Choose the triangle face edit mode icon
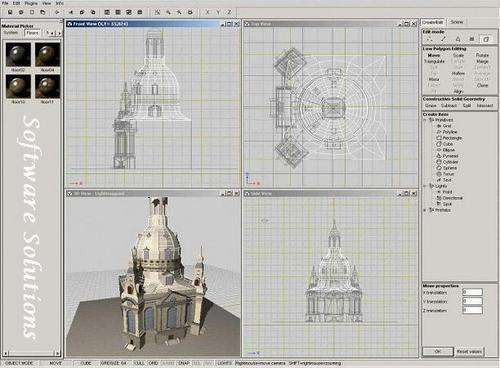The width and height of the screenshot is (500, 368). point(458,39)
